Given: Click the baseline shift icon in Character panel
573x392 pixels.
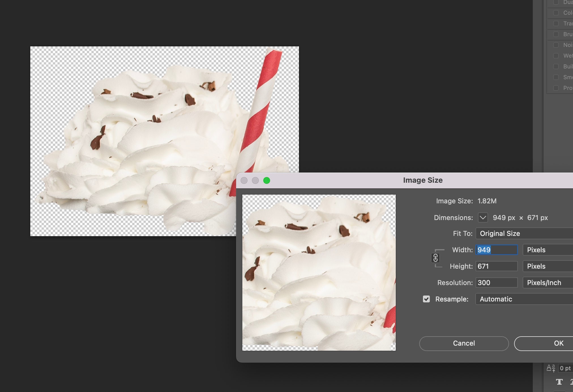Looking at the screenshot, I should pos(551,368).
